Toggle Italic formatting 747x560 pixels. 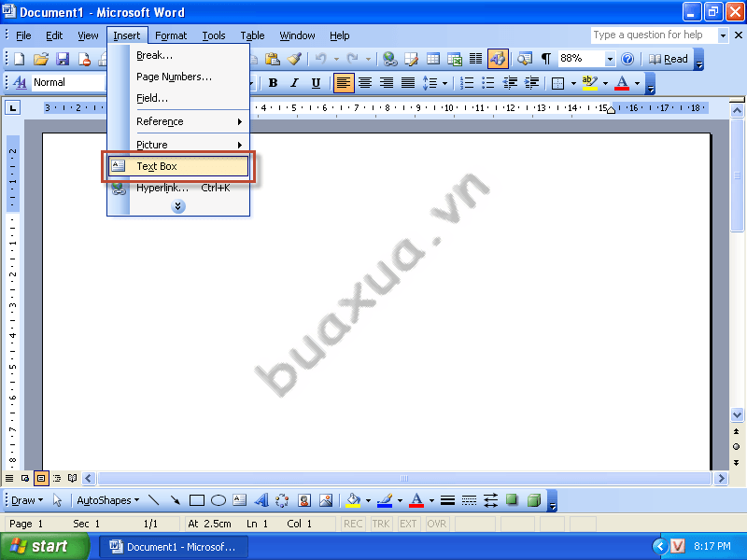tap(294, 83)
